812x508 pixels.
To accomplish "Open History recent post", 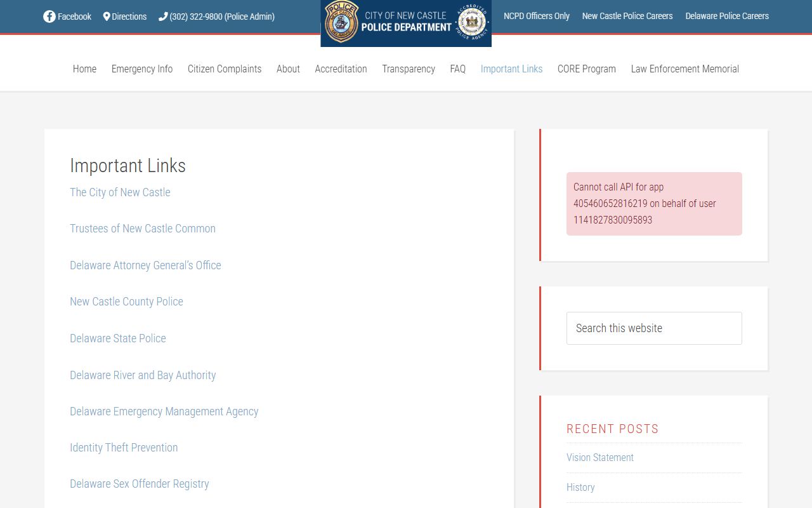I will pos(580,487).
